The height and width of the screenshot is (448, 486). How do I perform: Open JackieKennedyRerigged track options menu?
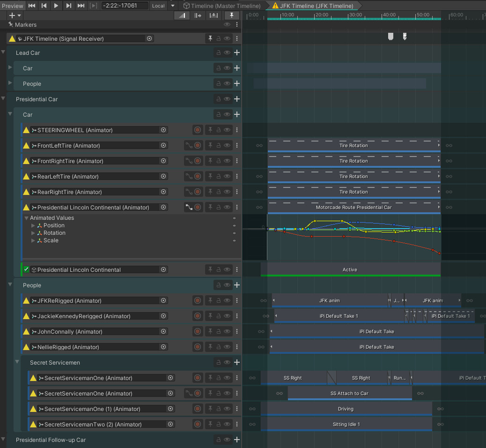(x=237, y=316)
